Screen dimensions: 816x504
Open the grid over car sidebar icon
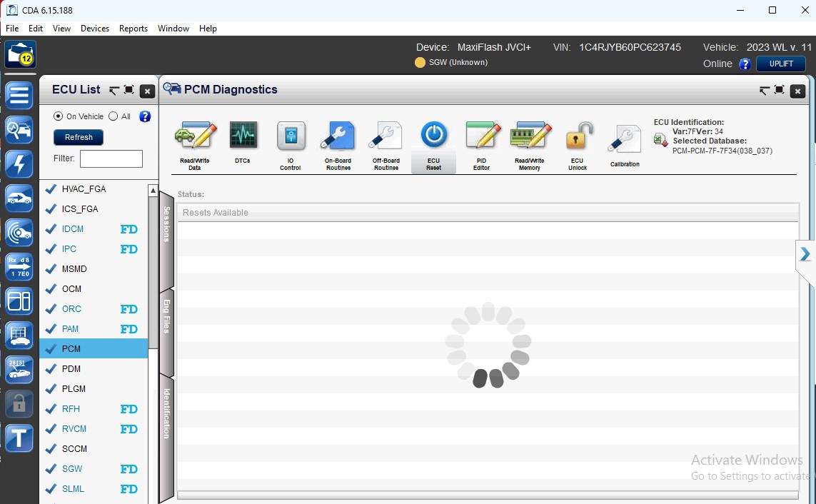click(19, 336)
